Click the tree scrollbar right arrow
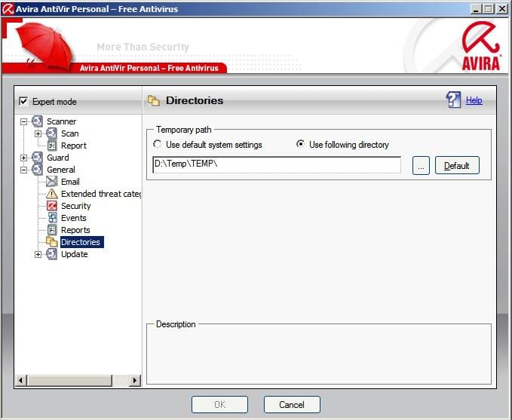This screenshot has width=512, height=420. click(x=134, y=381)
